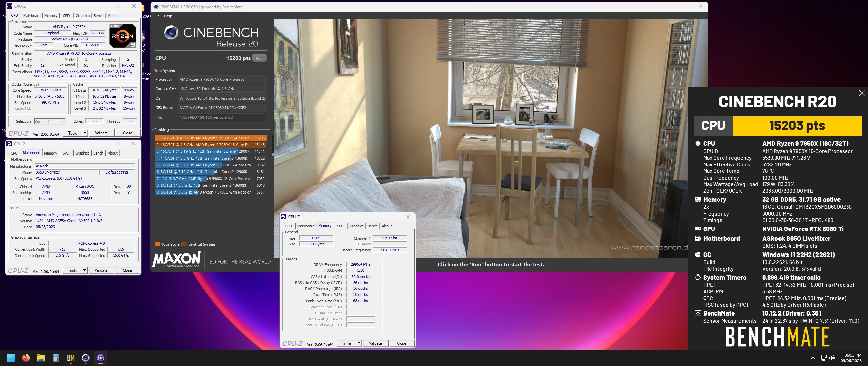Show hidden system tray icons

coord(813,358)
